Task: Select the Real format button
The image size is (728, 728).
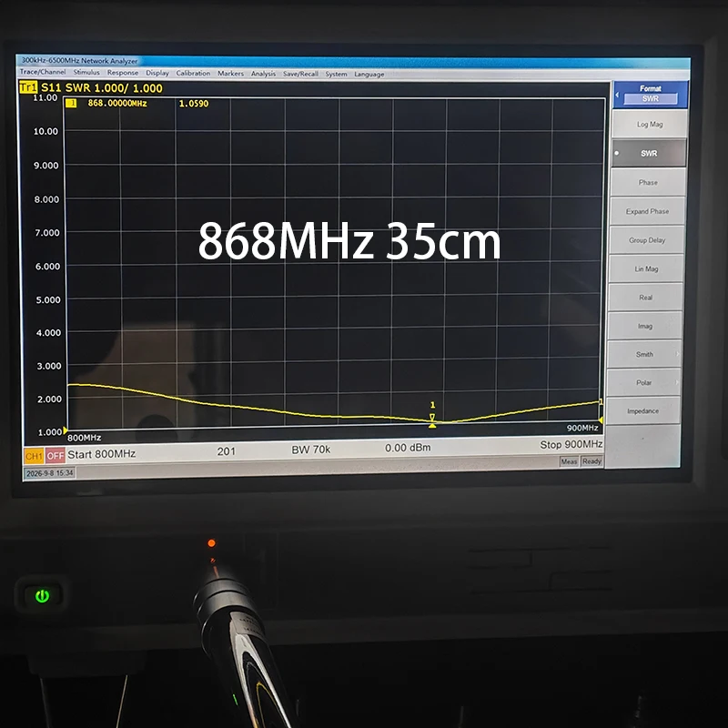Action: tap(645, 298)
